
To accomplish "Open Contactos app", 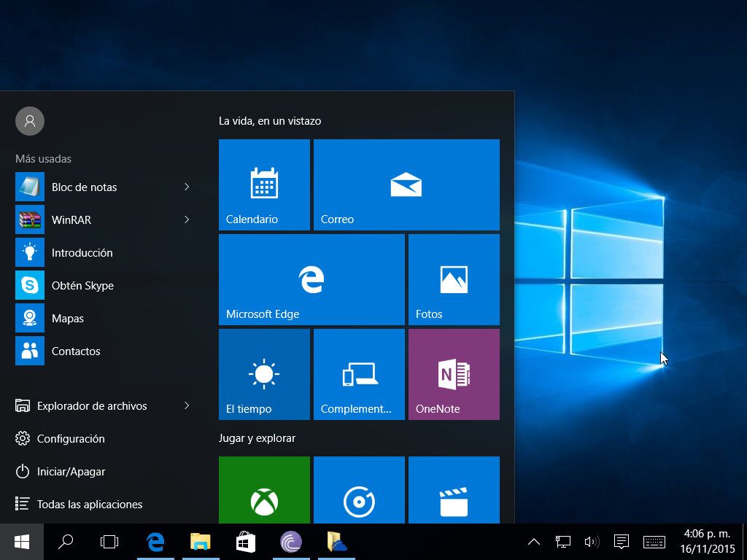I will (102, 351).
